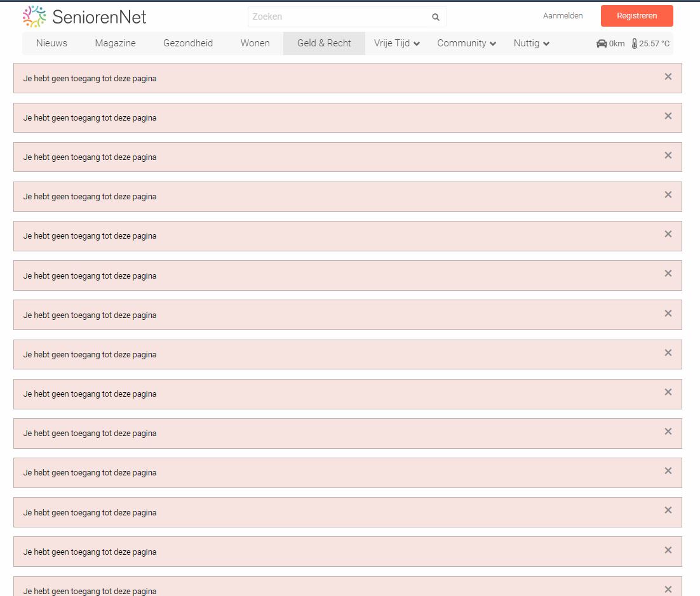
Task: Go to the Gezondheid menu item
Action: [x=188, y=43]
